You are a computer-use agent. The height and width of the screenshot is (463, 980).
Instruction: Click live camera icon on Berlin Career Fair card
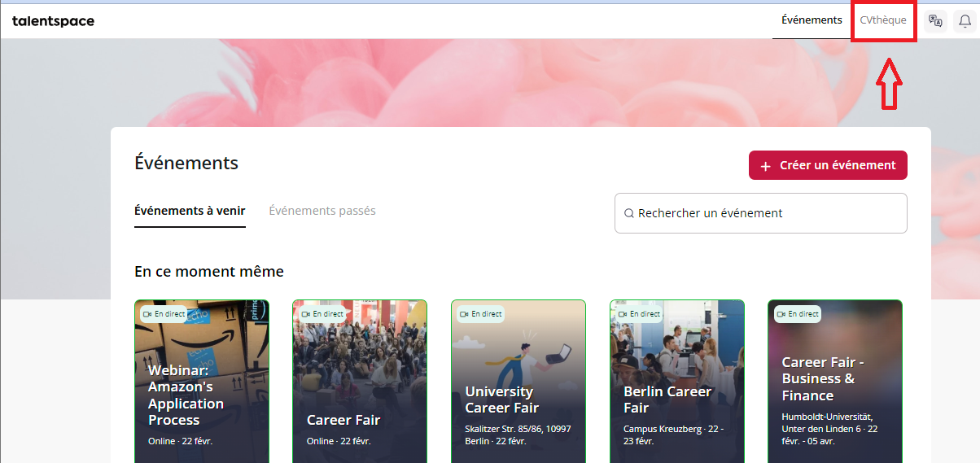(623, 314)
